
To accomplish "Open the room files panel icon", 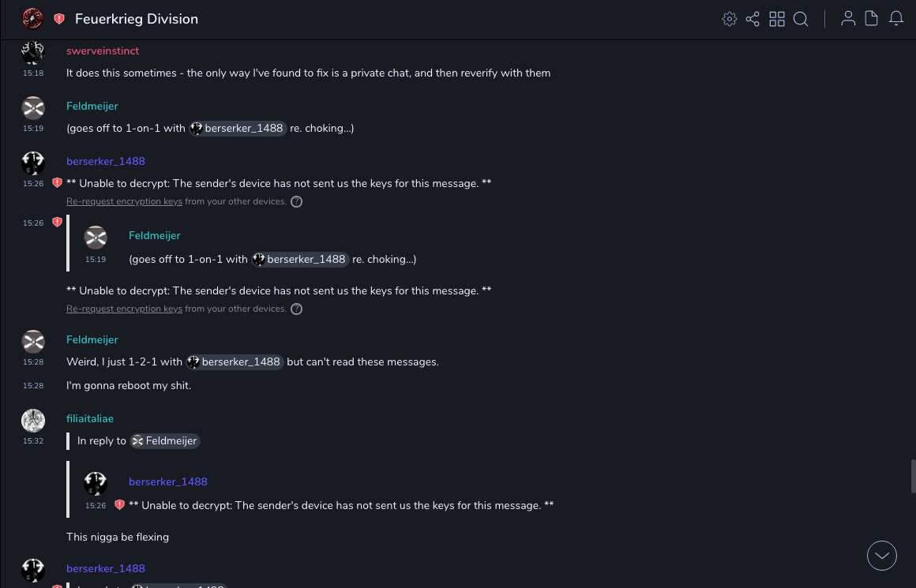I will (872, 19).
